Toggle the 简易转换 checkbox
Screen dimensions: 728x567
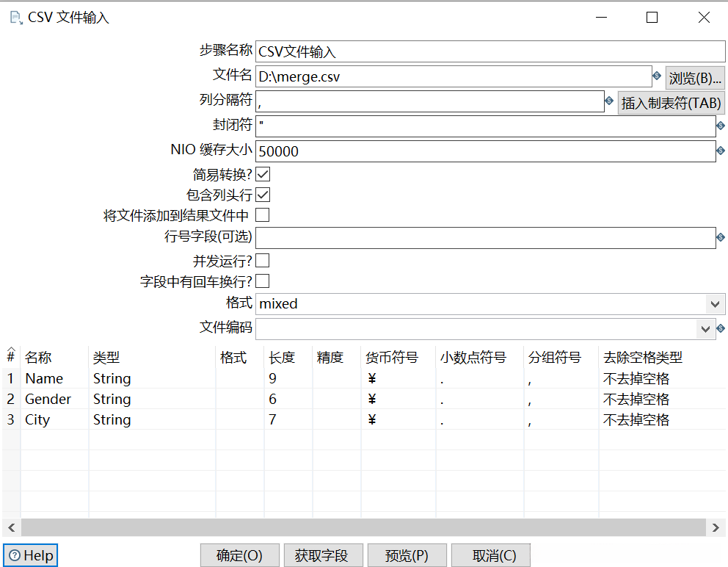pos(263,174)
